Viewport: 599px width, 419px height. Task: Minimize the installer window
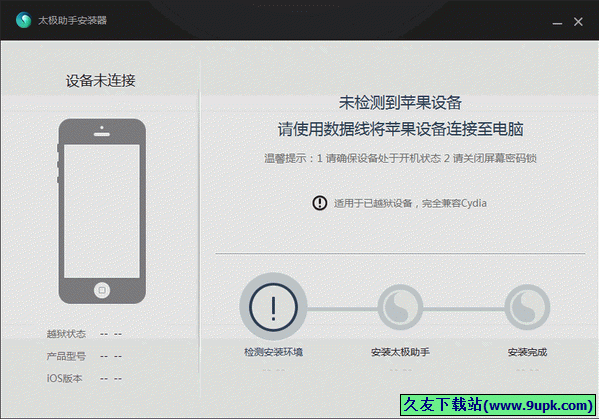(x=557, y=22)
